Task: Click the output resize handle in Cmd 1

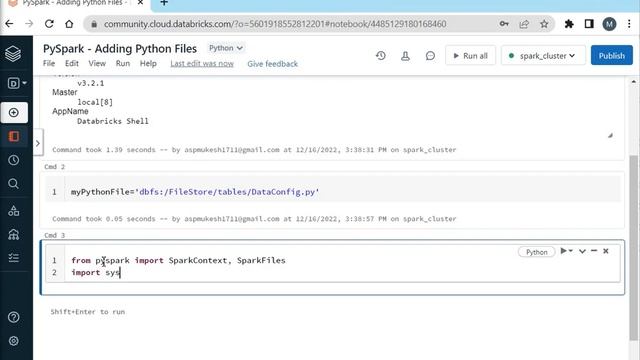Action: [x=610, y=136]
